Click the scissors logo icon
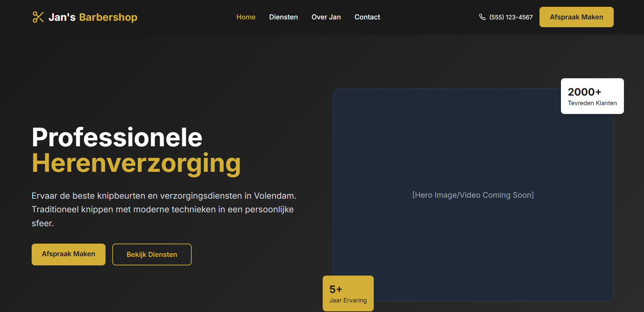 click(x=38, y=17)
